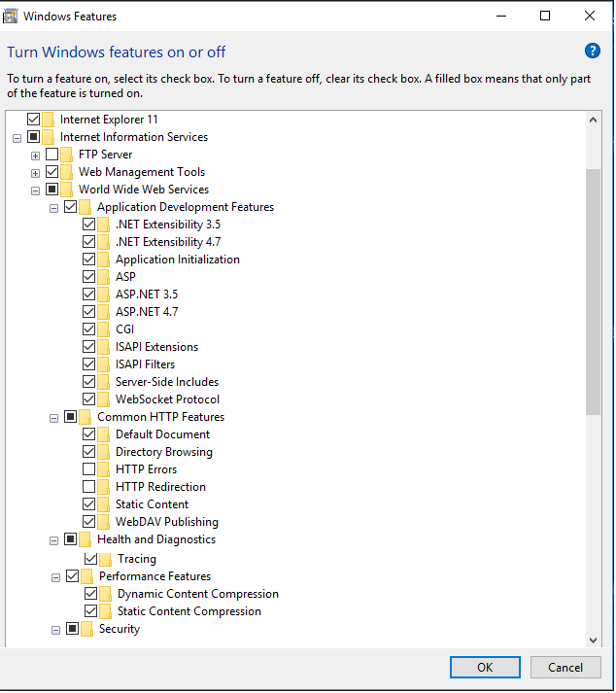Click the folder icon next to CGI
Screen dimensions: 616x693
pyautogui.click(x=104, y=329)
